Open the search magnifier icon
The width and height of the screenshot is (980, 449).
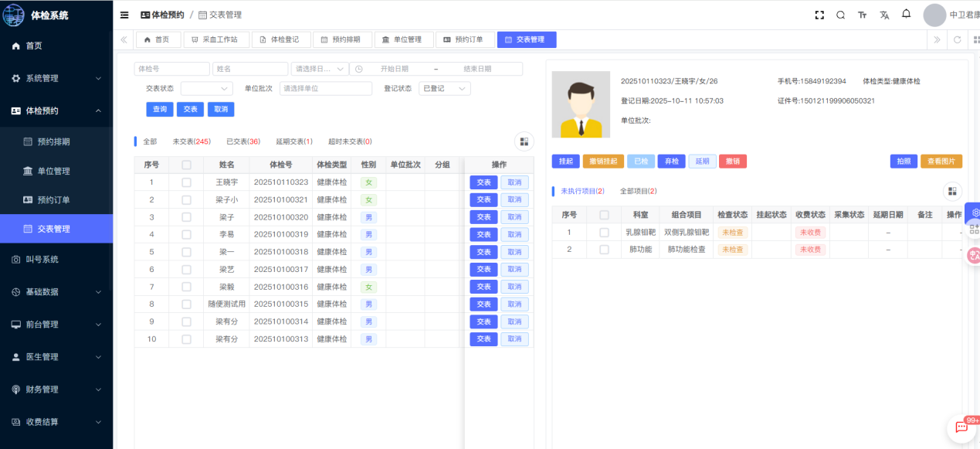(x=841, y=15)
